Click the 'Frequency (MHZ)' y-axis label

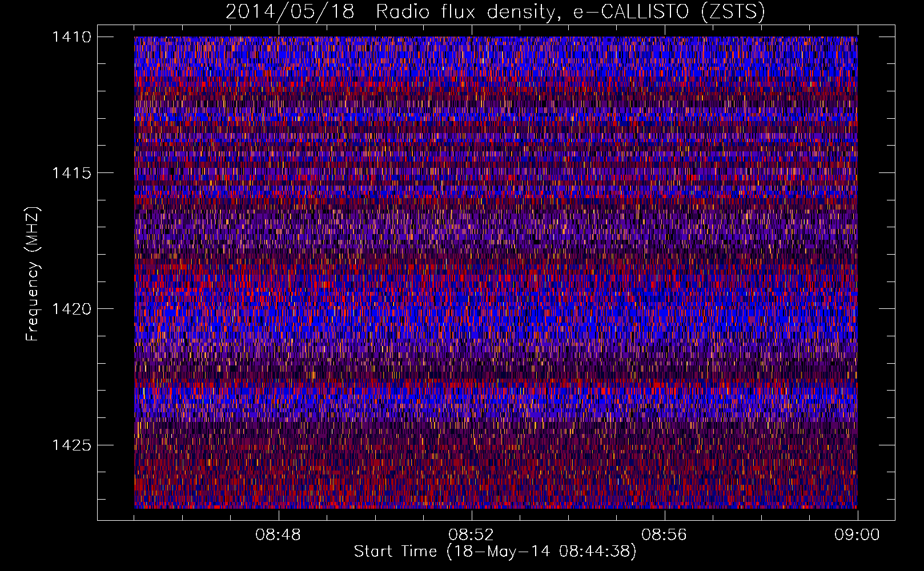click(x=33, y=274)
